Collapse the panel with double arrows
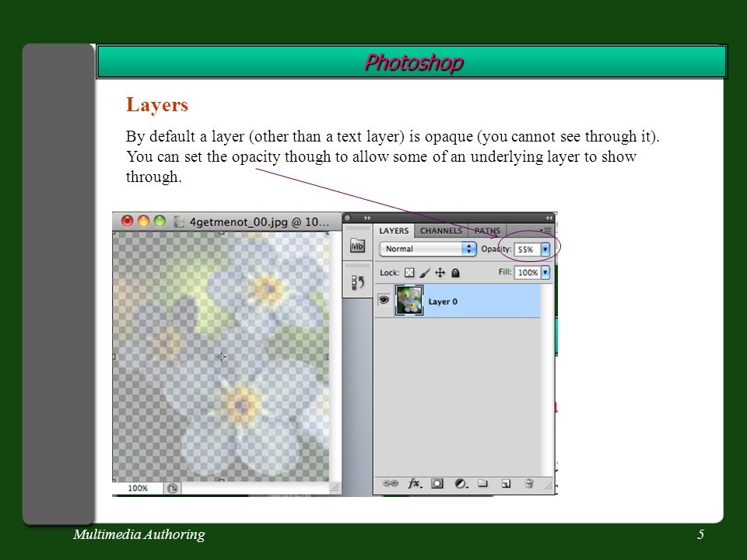 (x=549, y=218)
